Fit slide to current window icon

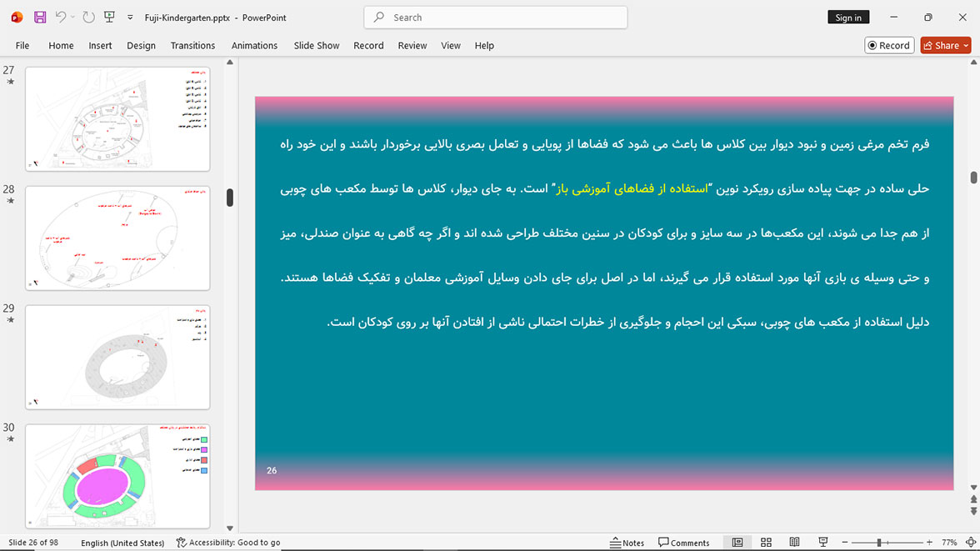pyautogui.click(x=971, y=542)
